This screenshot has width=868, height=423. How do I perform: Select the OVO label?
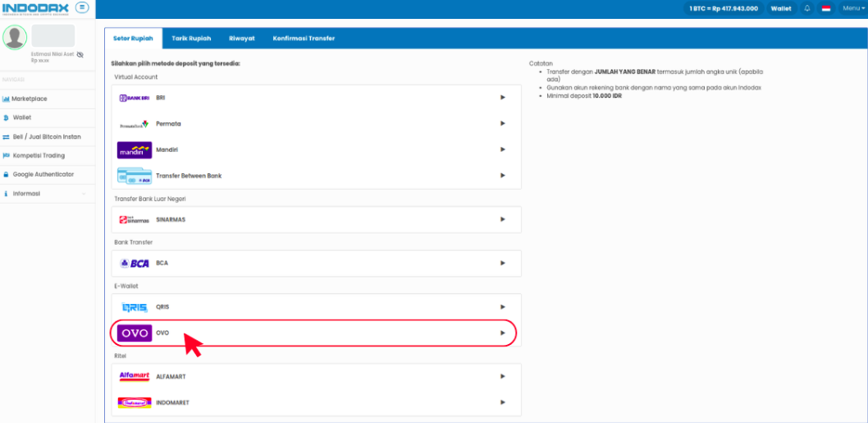coord(162,333)
